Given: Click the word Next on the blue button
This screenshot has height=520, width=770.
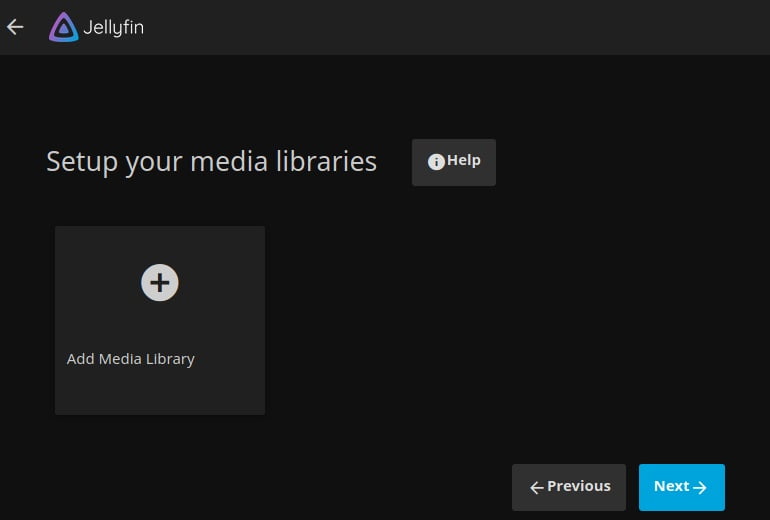Looking at the screenshot, I should point(671,486).
